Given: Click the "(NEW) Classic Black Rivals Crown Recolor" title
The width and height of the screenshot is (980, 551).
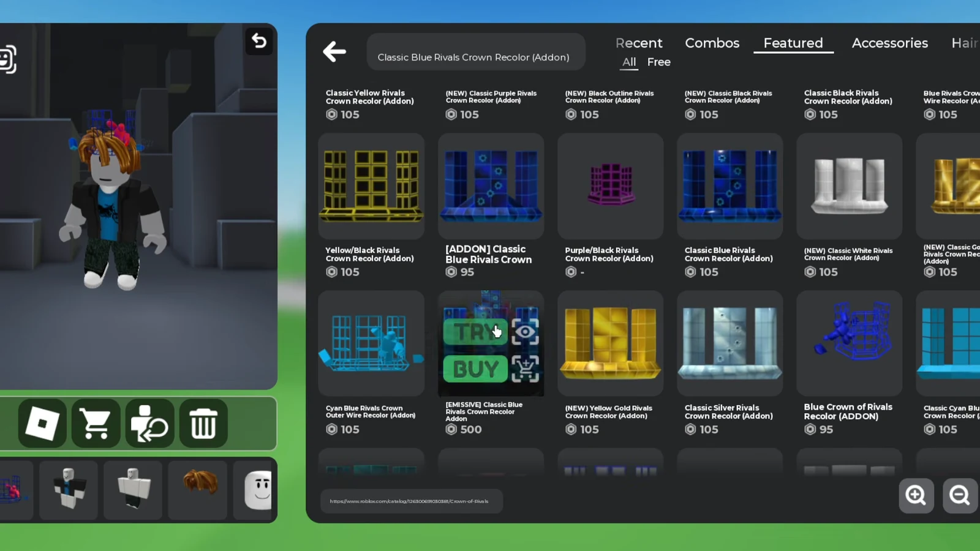Looking at the screenshot, I should 728,97.
